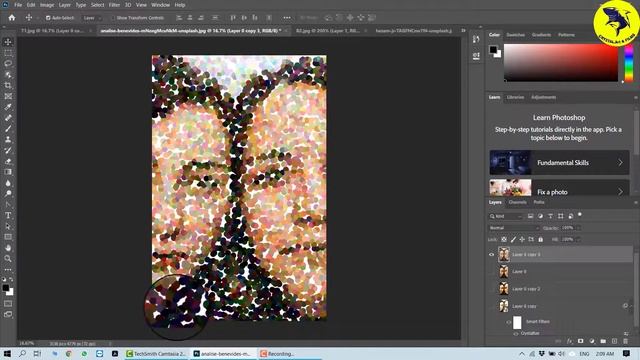Expand the Fix a photo tutorial chevron

(620, 191)
